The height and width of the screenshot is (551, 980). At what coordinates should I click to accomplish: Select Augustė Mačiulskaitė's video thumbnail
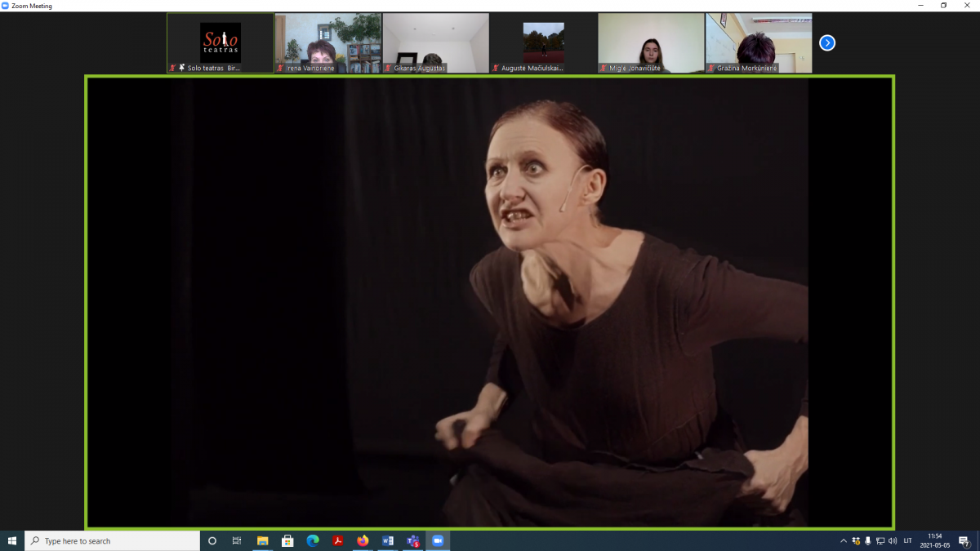click(544, 43)
